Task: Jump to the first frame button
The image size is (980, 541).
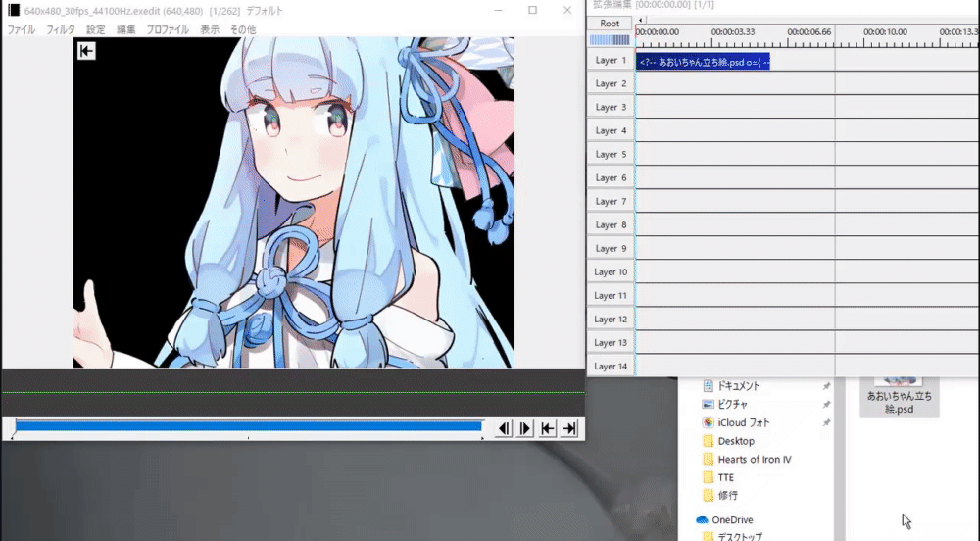Action: (x=547, y=428)
